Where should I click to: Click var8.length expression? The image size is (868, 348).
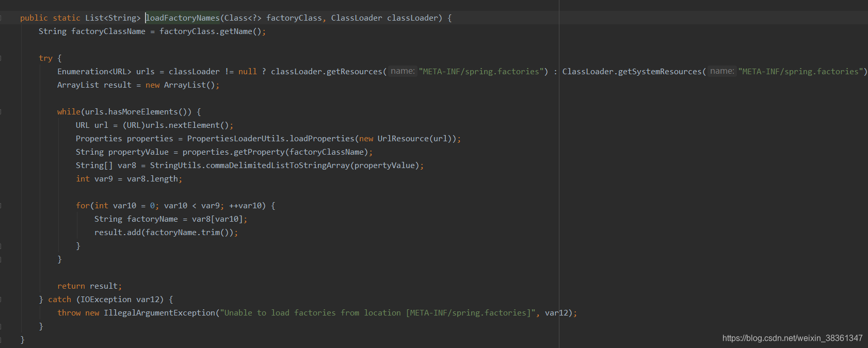pyautogui.click(x=152, y=179)
